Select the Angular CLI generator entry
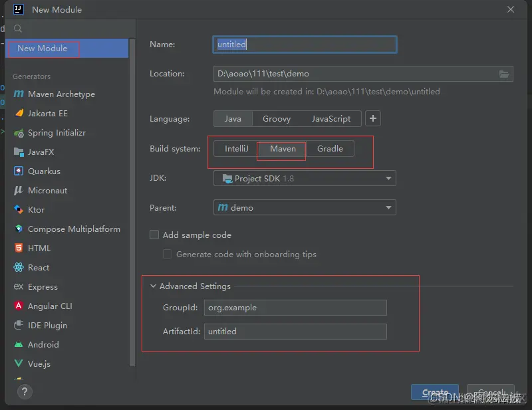The width and height of the screenshot is (532, 410). [67, 306]
